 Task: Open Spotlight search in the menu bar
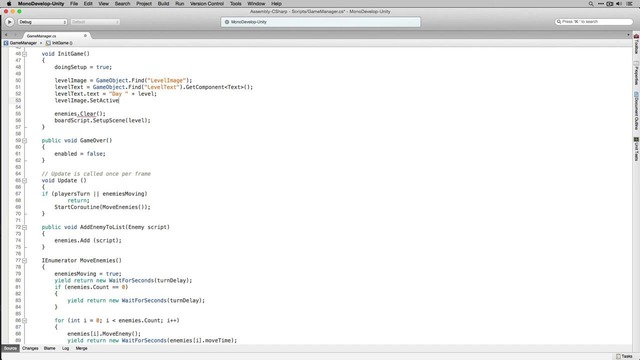[591, 4]
